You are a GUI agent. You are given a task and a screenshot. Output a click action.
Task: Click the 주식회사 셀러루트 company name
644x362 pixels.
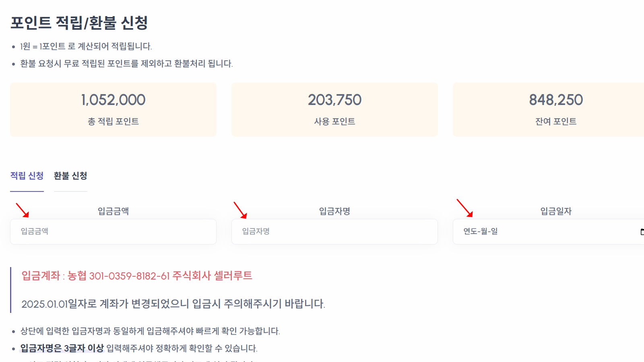pos(213,276)
